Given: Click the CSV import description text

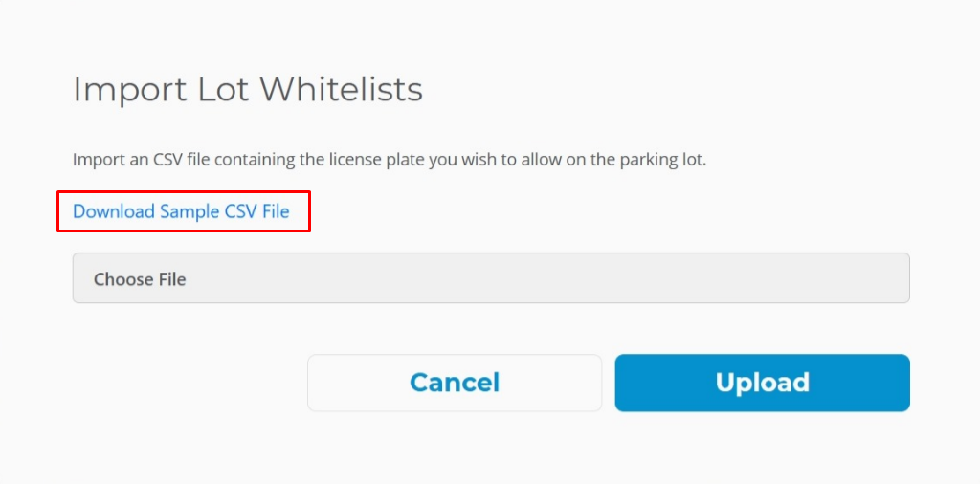Looking at the screenshot, I should [x=389, y=160].
